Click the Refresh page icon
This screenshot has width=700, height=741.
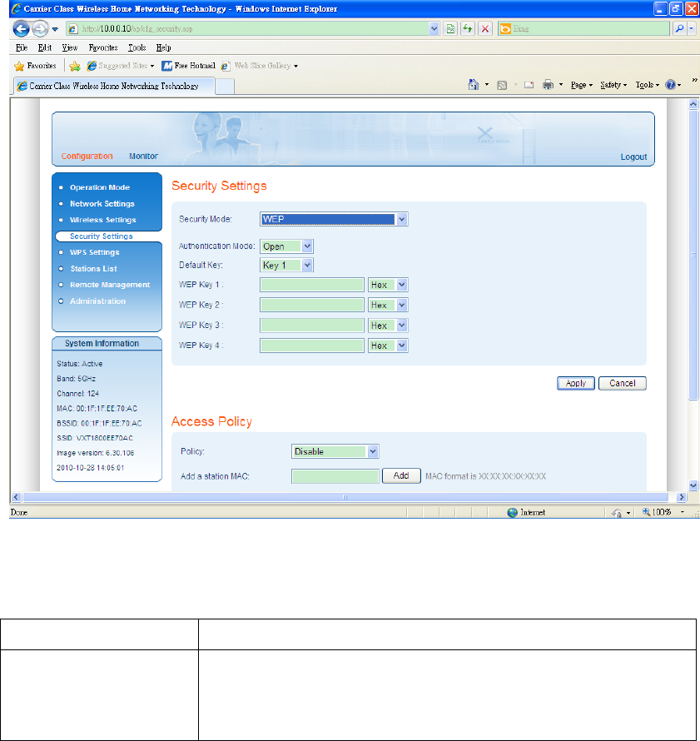click(x=468, y=29)
